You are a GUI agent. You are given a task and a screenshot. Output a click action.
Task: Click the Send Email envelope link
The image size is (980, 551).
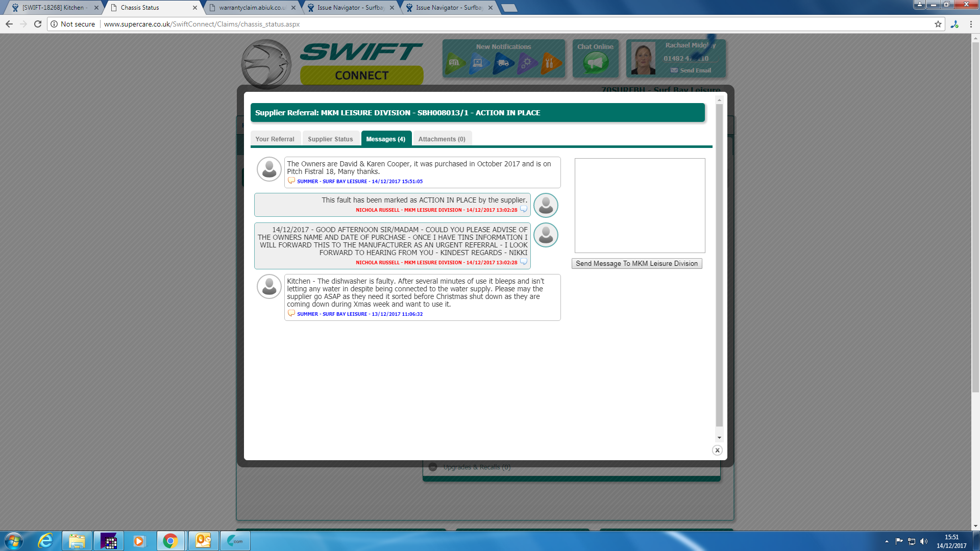[691, 70]
